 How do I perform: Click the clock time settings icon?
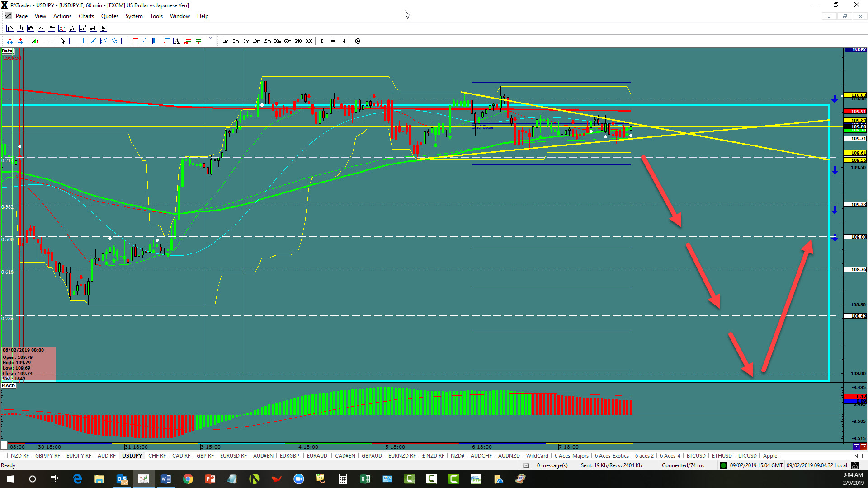(358, 41)
